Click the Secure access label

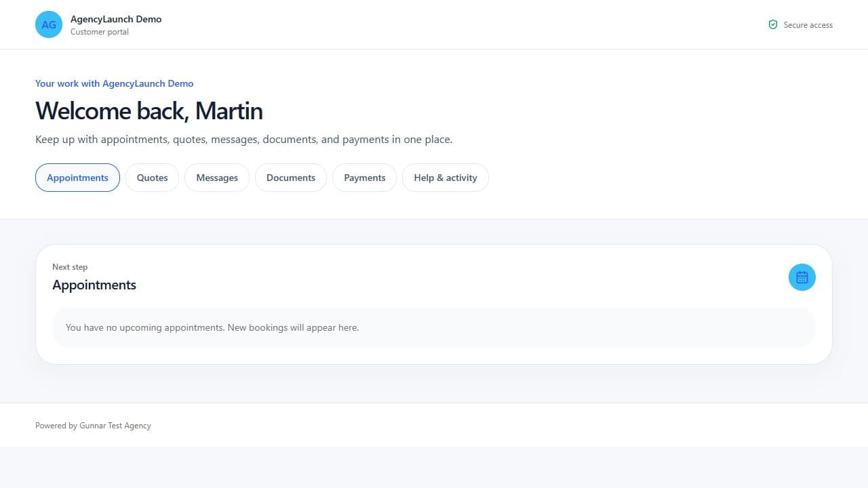tap(808, 25)
